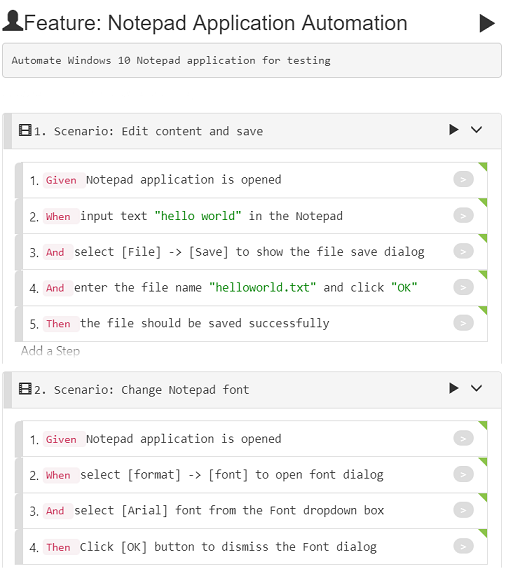Play scenario 2 Change Notepad font
506x583 pixels.
coord(454,388)
